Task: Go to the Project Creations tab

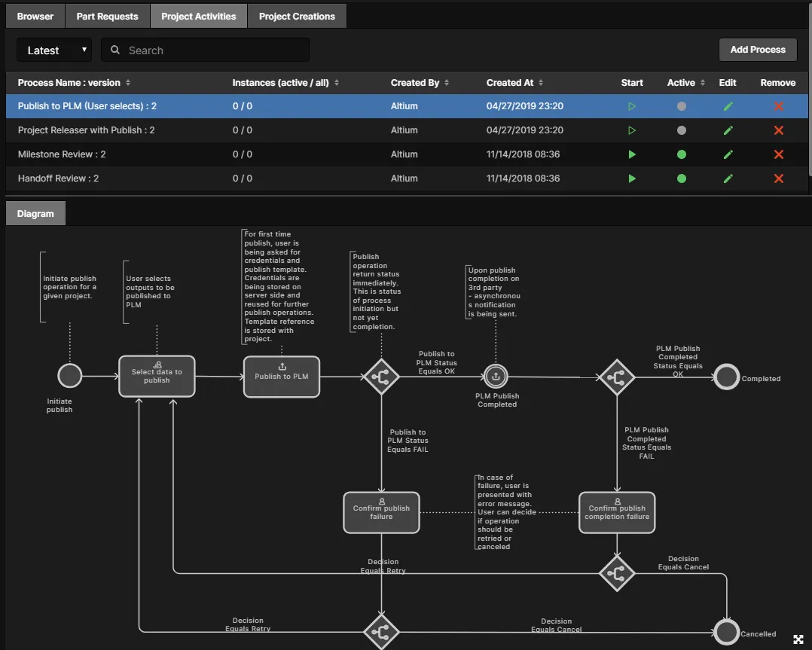Action: click(x=297, y=16)
